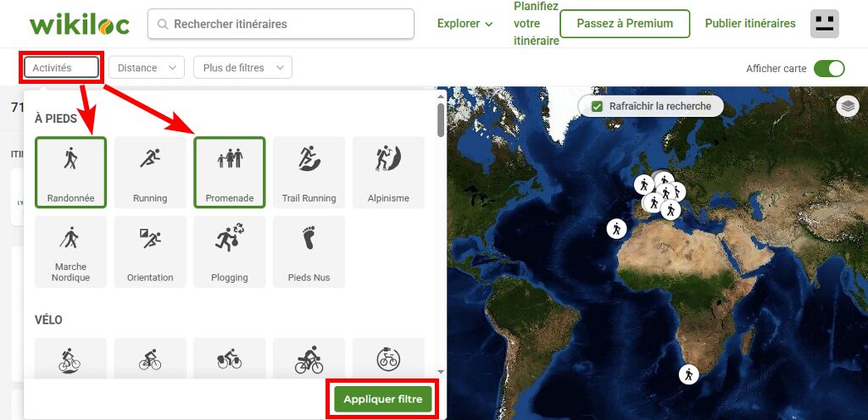The width and height of the screenshot is (868, 420).
Task: Open the map layers selector
Action: (848, 106)
